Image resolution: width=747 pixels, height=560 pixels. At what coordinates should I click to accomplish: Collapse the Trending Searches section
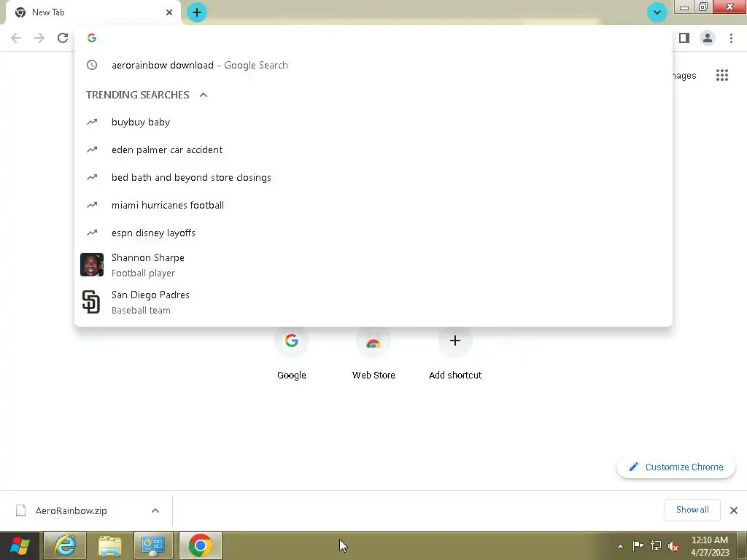click(204, 95)
